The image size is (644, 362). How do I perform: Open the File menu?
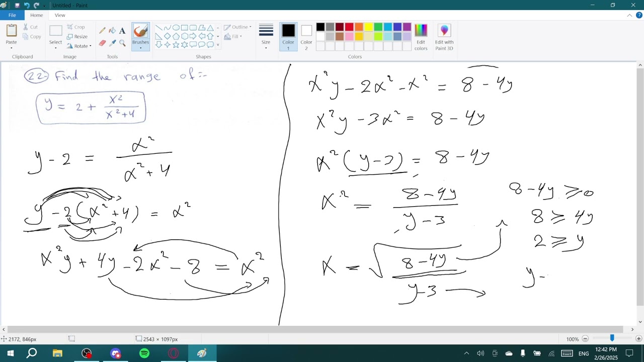pyautogui.click(x=12, y=15)
